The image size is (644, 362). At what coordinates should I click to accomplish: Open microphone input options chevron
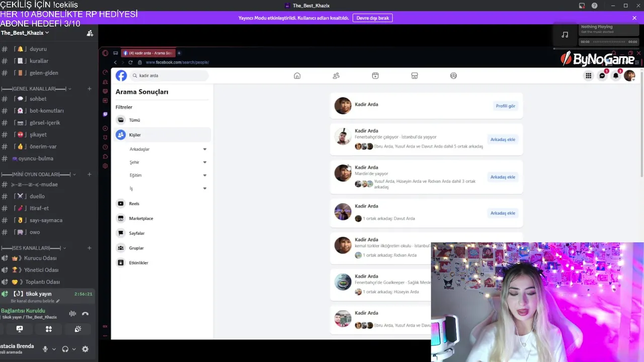54,349
